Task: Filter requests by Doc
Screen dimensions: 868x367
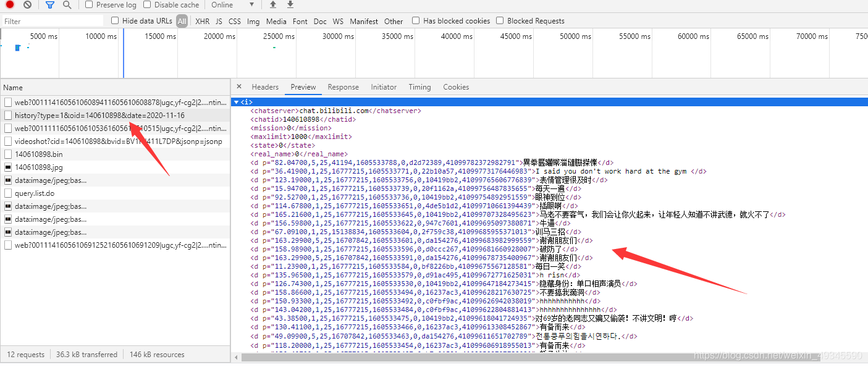Action: tap(320, 21)
